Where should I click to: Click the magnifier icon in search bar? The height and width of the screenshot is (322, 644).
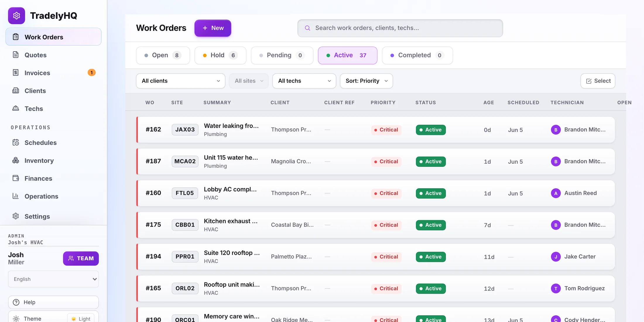coord(307,28)
